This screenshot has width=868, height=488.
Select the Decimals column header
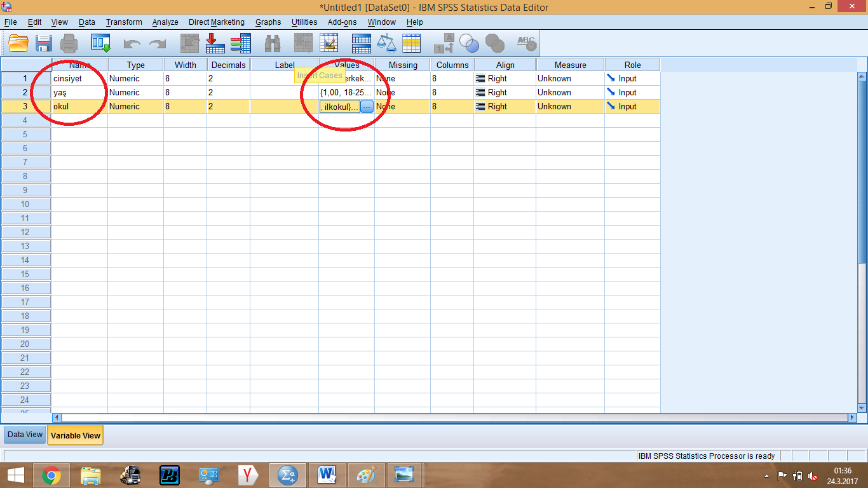228,65
